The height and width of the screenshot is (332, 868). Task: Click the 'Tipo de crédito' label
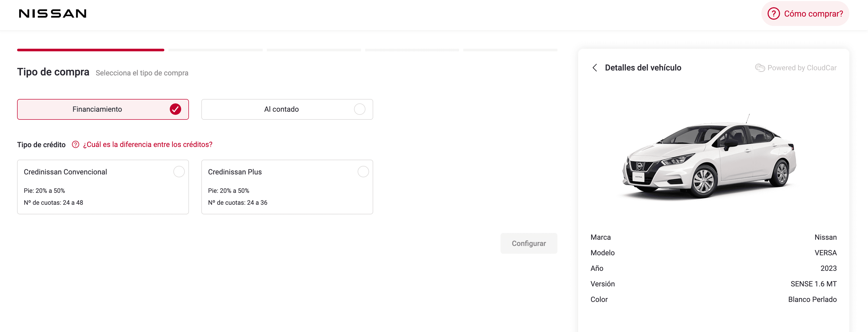pos(41,145)
